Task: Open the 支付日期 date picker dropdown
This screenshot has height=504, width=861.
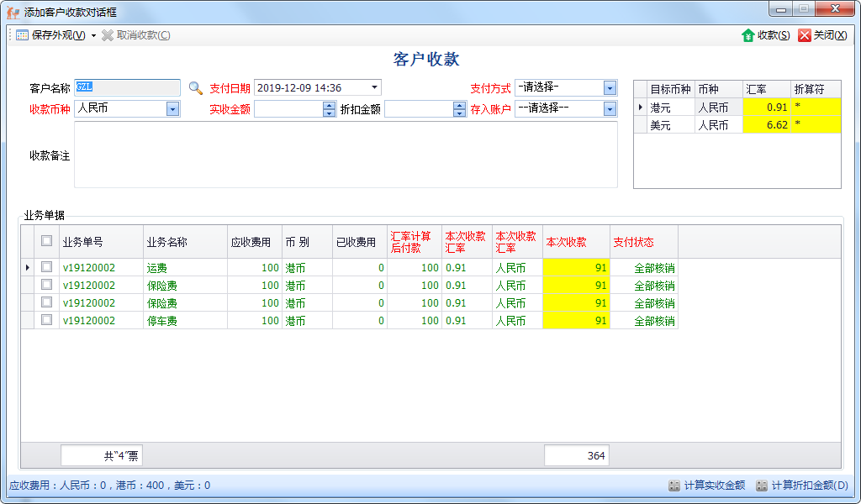Action: tap(373, 87)
